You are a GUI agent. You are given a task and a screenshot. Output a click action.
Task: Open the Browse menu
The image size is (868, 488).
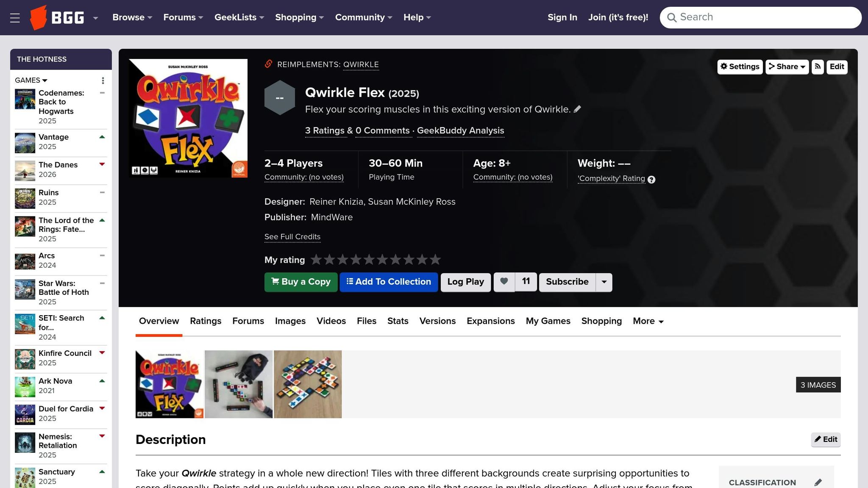pos(132,17)
